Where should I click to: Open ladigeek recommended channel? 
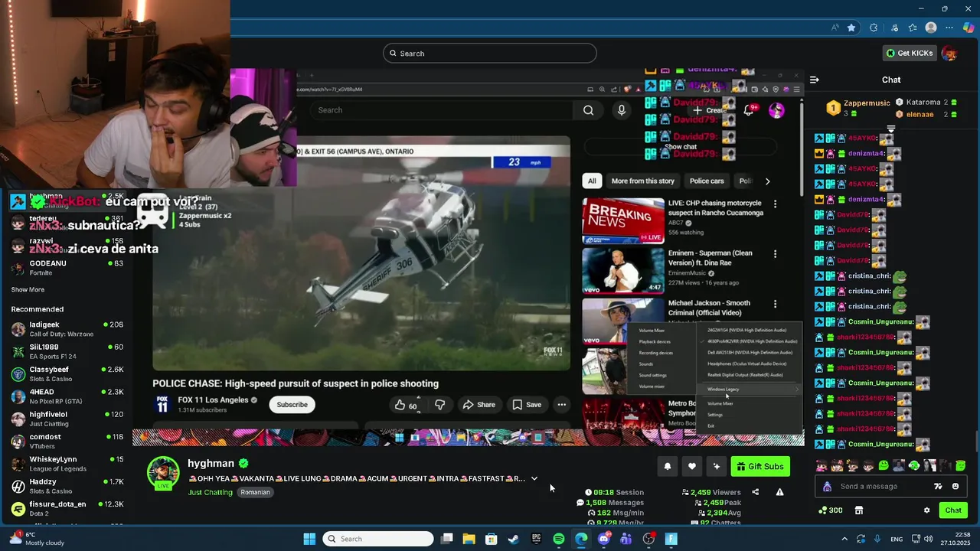[x=66, y=329]
